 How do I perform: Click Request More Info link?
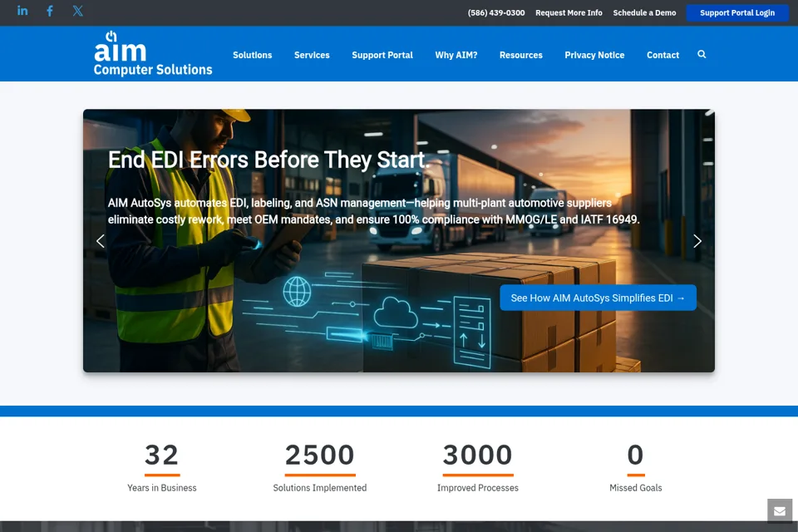click(569, 12)
